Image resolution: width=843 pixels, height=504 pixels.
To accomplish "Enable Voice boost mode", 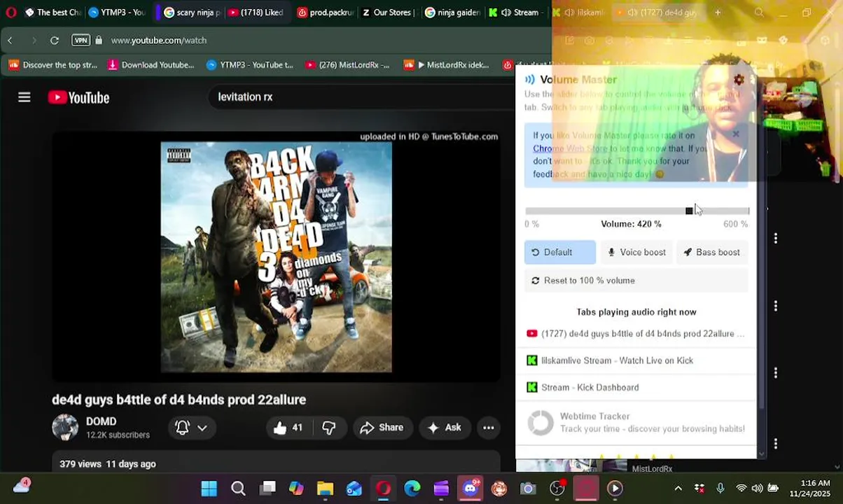I will [x=636, y=252].
